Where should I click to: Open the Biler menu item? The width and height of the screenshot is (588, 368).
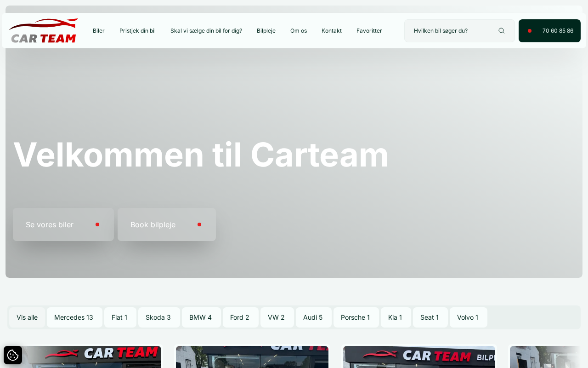tap(99, 31)
